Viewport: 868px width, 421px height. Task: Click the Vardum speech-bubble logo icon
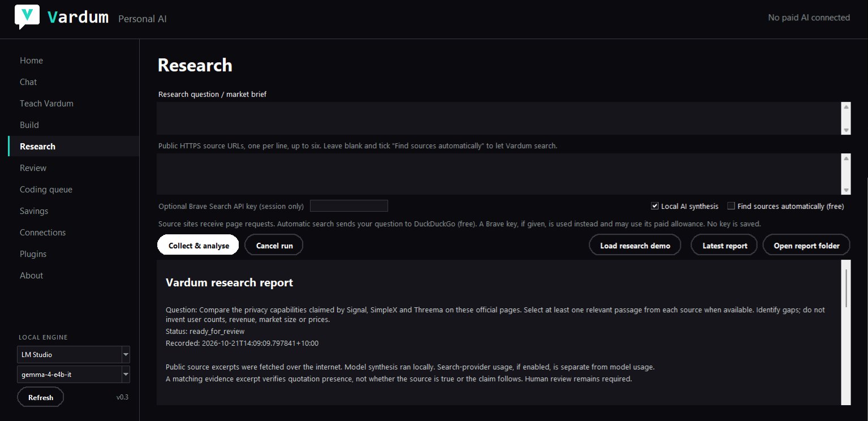[27, 17]
